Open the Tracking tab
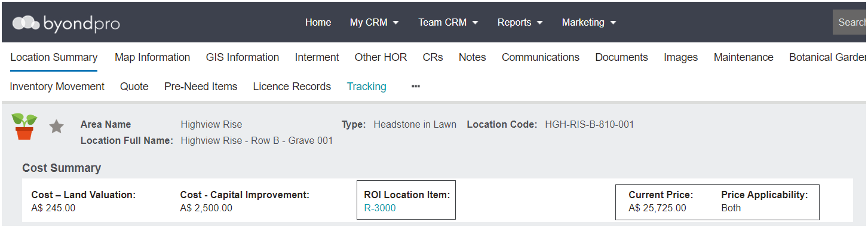Viewport: 868px width, 228px height. (367, 87)
